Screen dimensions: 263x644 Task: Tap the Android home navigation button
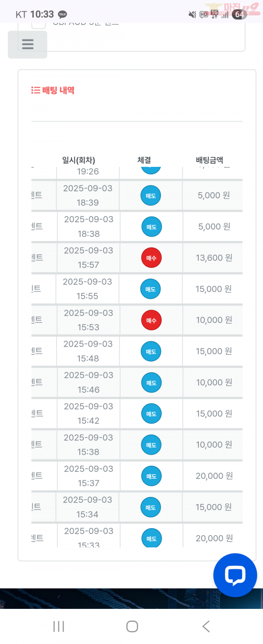(x=132, y=626)
